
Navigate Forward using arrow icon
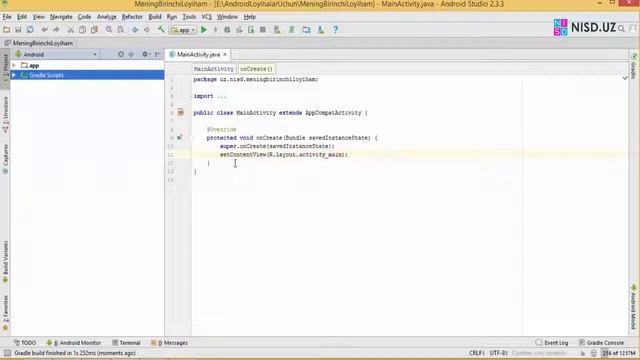pyautogui.click(x=147, y=30)
